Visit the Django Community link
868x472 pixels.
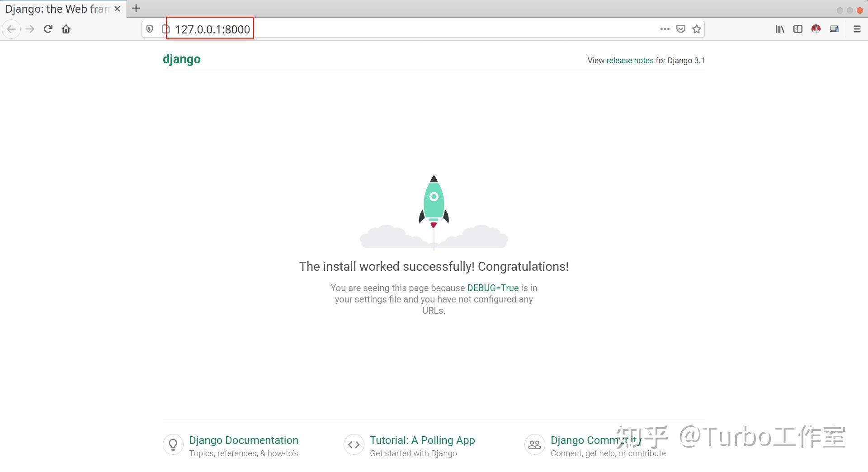coord(596,440)
